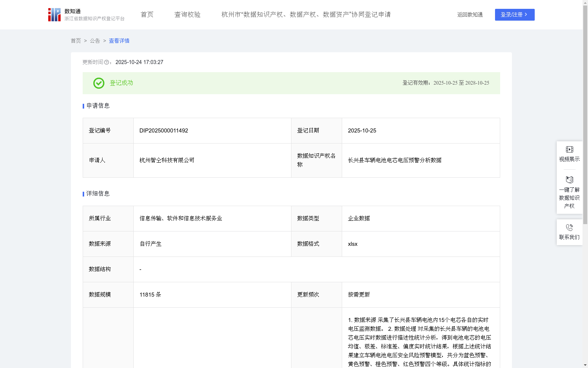The image size is (588, 368).
Task: Click the 详细信息 section heading
Action: [x=98, y=194]
